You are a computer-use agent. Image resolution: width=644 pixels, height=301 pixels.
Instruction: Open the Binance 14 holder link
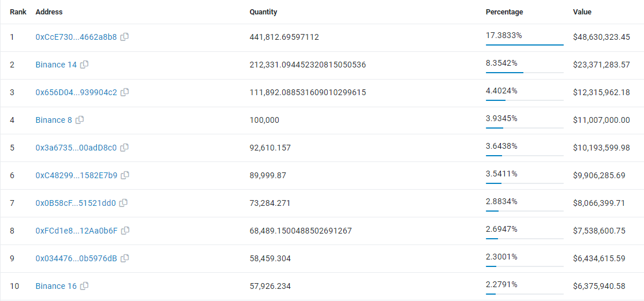coord(57,65)
